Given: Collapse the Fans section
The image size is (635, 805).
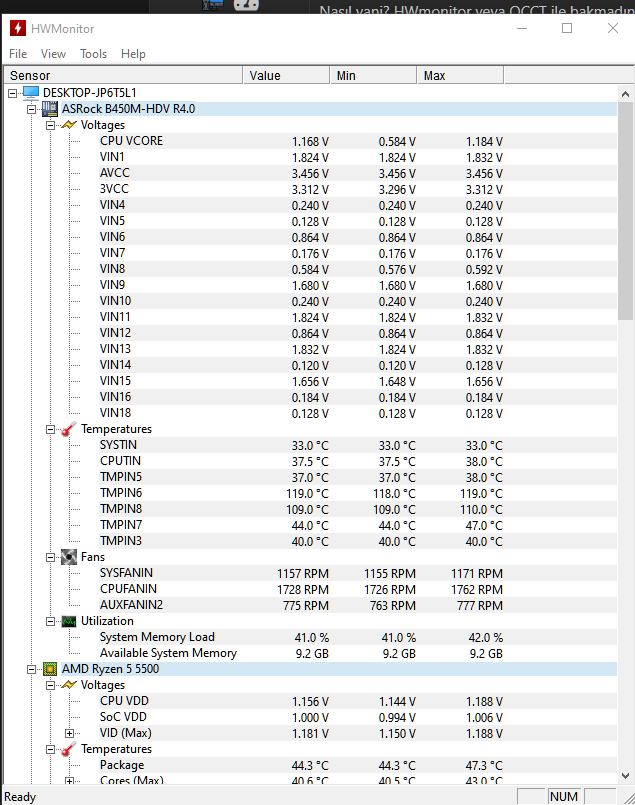Looking at the screenshot, I should pos(50,557).
